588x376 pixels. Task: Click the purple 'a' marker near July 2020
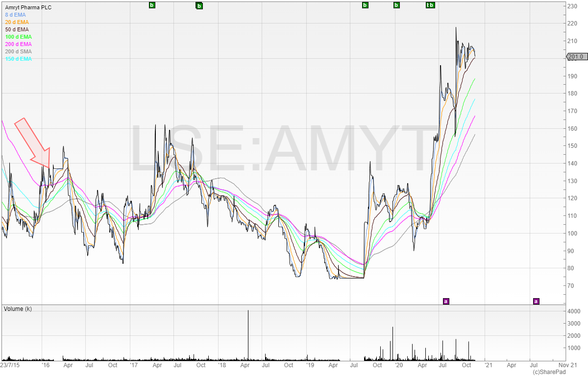pyautogui.click(x=446, y=301)
